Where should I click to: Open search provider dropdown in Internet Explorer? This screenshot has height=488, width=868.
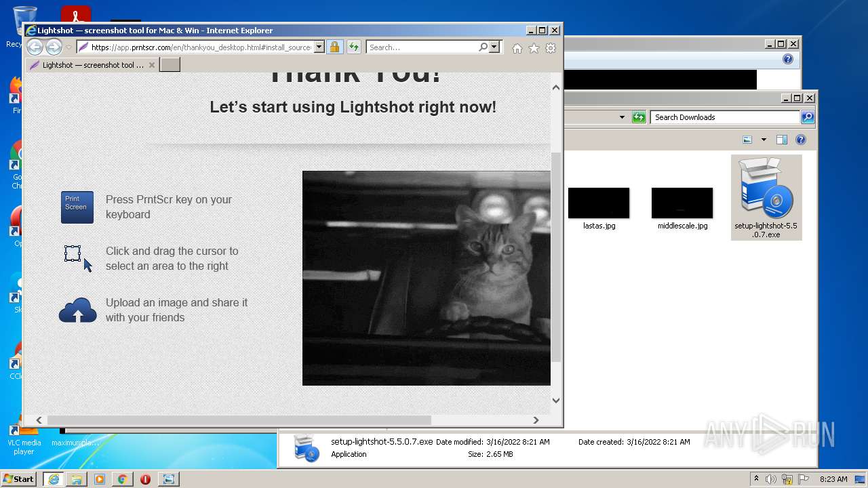494,47
